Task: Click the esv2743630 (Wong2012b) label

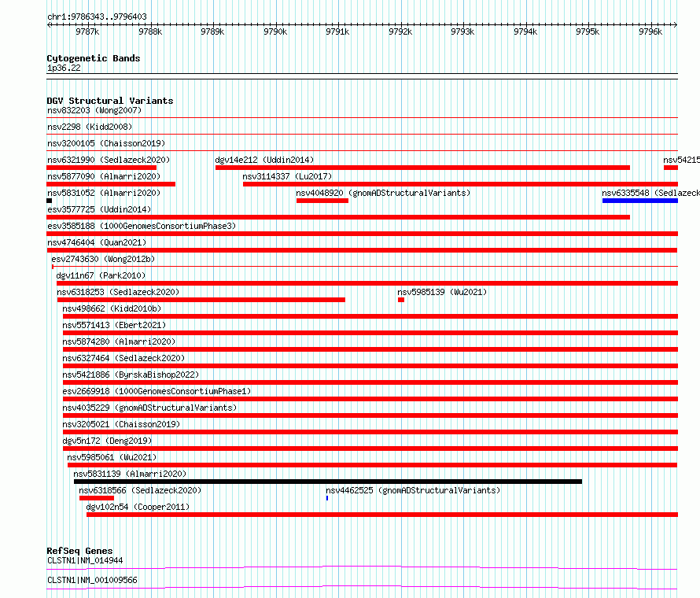Action: point(103,259)
